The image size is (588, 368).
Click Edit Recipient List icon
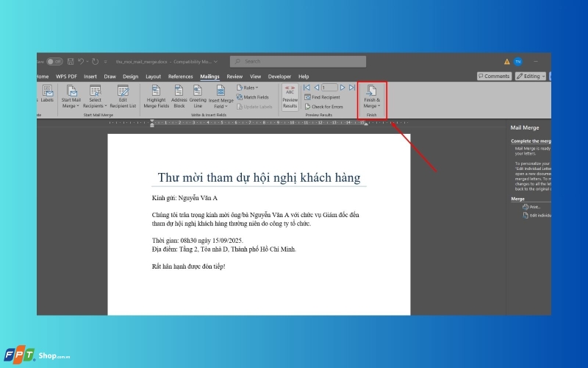coord(123,96)
